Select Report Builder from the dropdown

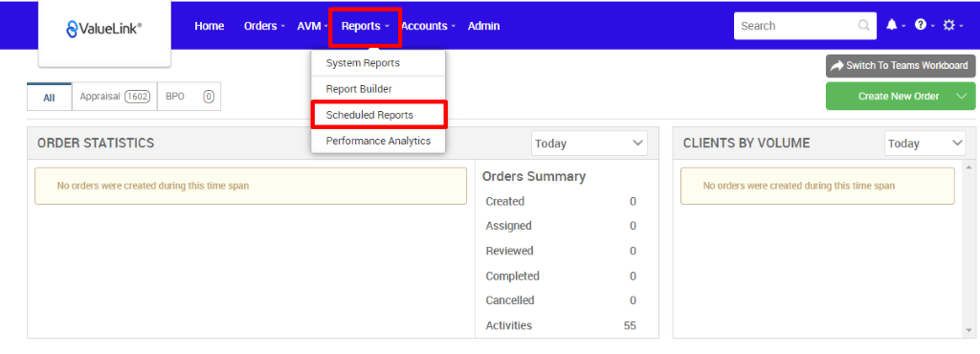tap(378, 89)
